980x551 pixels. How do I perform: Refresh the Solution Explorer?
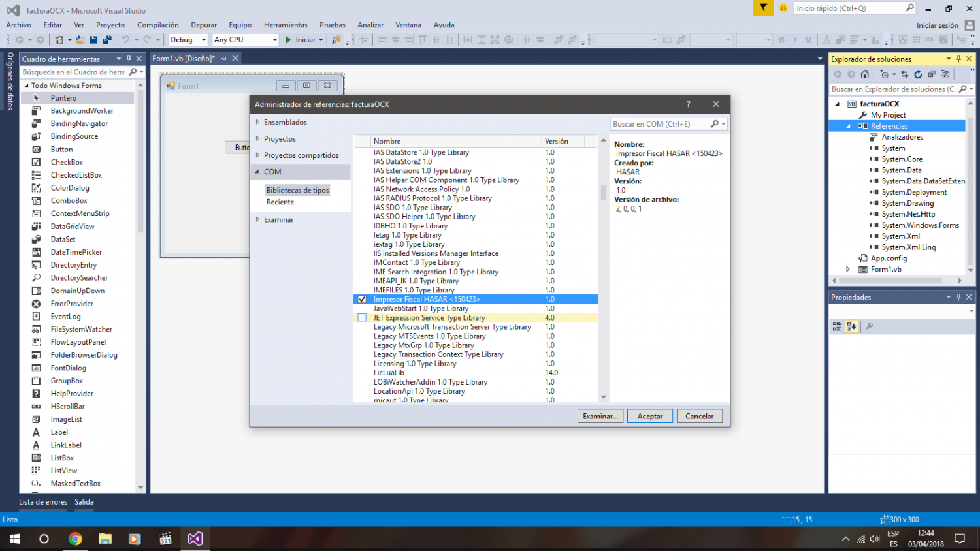(918, 74)
